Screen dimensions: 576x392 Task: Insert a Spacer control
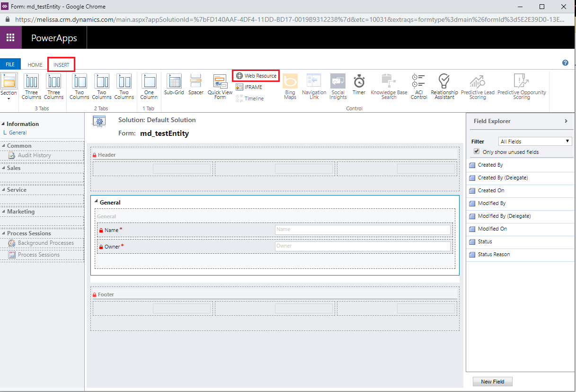tap(196, 85)
